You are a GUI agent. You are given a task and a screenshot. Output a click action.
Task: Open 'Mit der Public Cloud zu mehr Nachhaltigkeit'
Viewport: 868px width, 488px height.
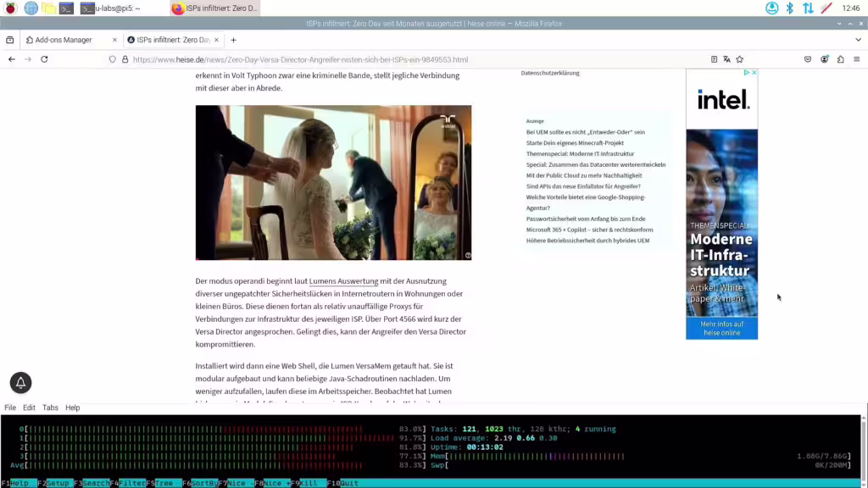point(584,175)
